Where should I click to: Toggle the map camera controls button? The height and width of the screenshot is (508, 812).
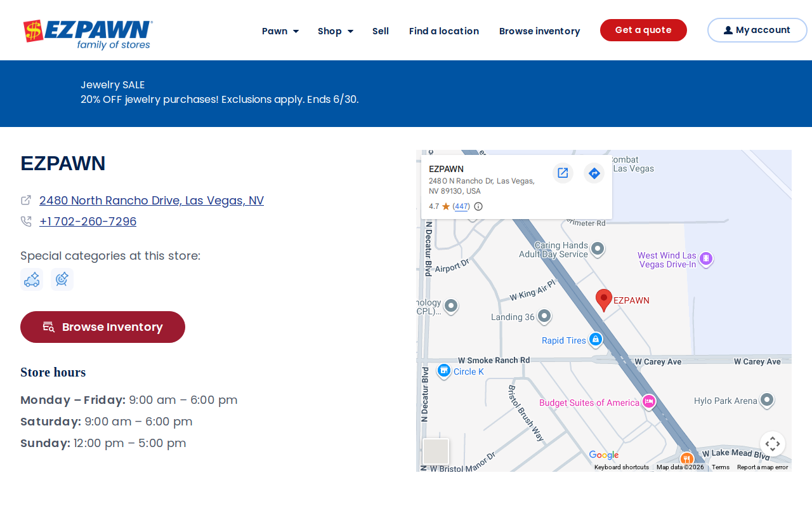click(773, 444)
